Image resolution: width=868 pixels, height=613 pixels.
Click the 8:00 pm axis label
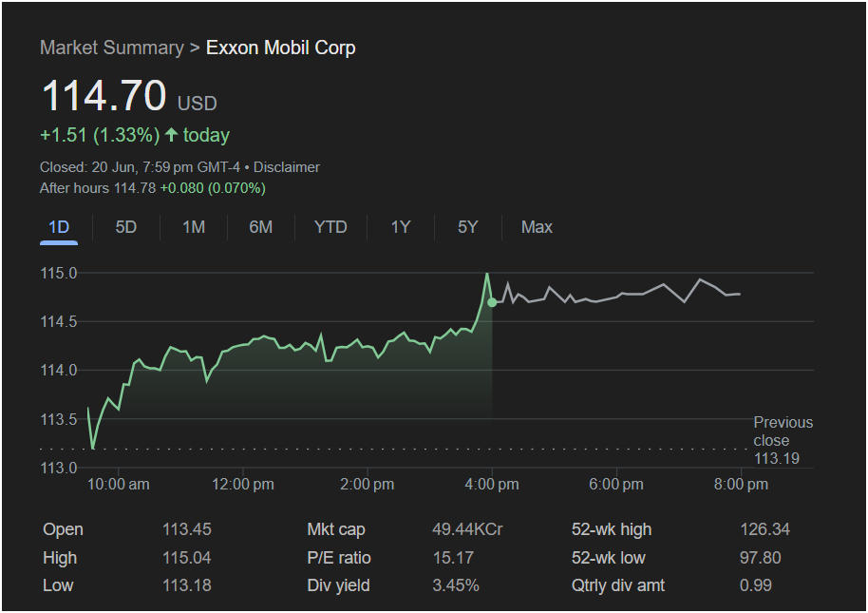tap(741, 485)
